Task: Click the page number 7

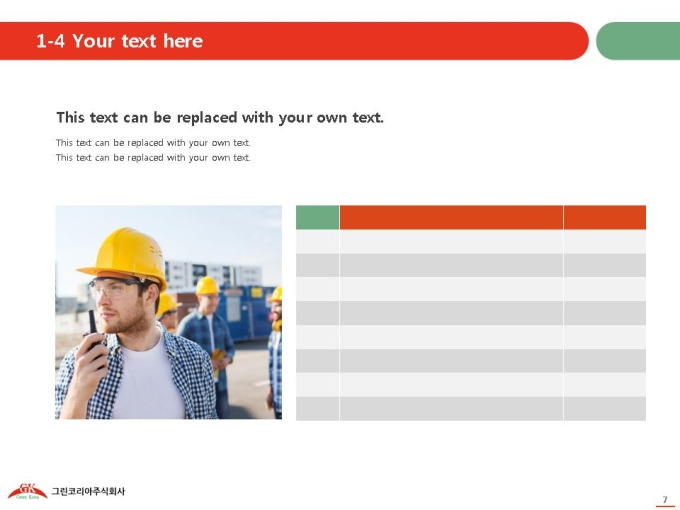Action: [x=665, y=500]
